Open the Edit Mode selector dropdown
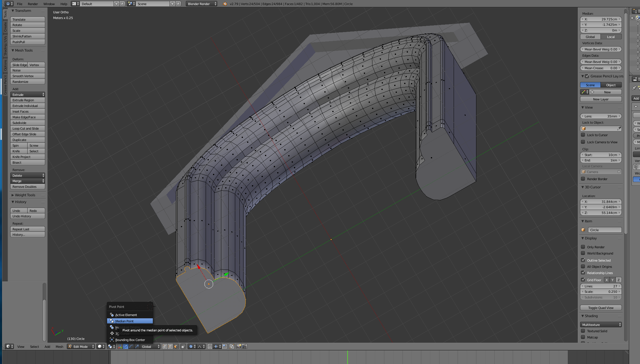Viewport: 640px width, 364px height. [x=81, y=346]
